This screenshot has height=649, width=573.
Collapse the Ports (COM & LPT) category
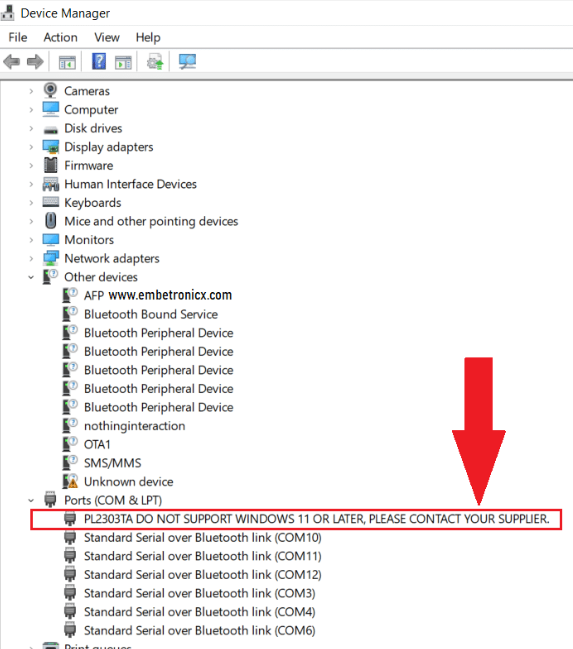pyautogui.click(x=31, y=500)
